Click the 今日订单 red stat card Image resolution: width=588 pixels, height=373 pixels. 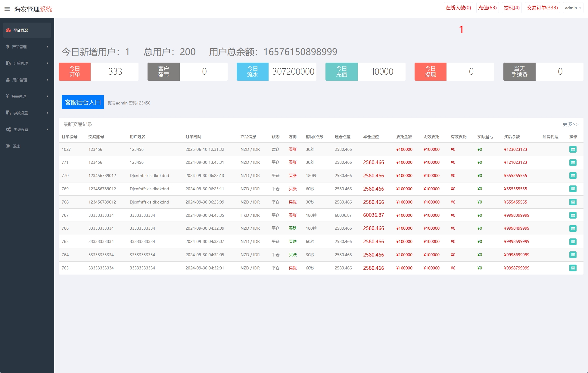coord(75,72)
